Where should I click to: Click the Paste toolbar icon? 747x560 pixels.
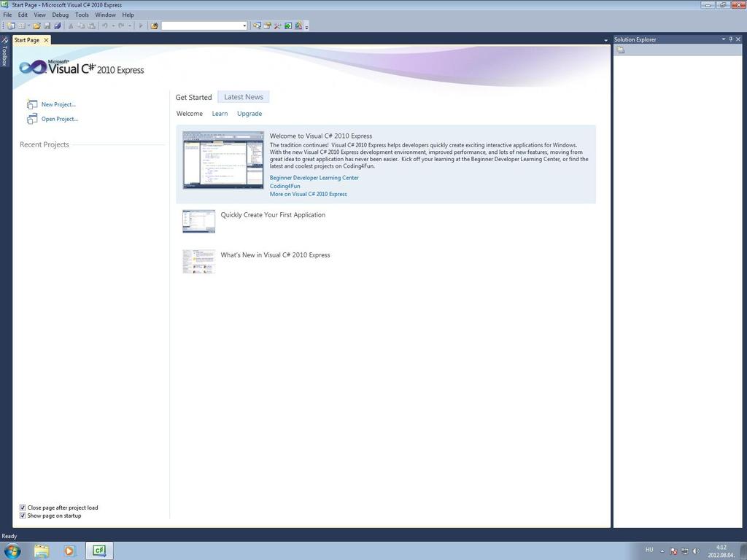point(91,26)
